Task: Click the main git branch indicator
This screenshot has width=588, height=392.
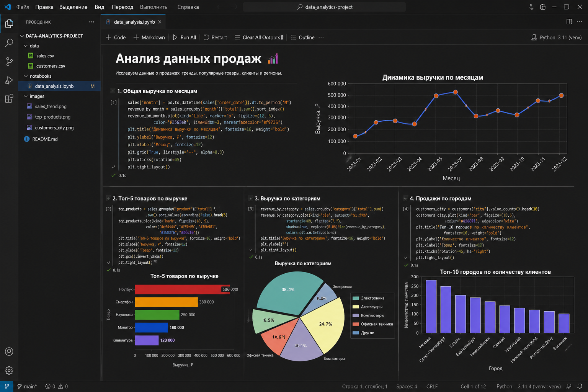Action: pyautogui.click(x=27, y=386)
